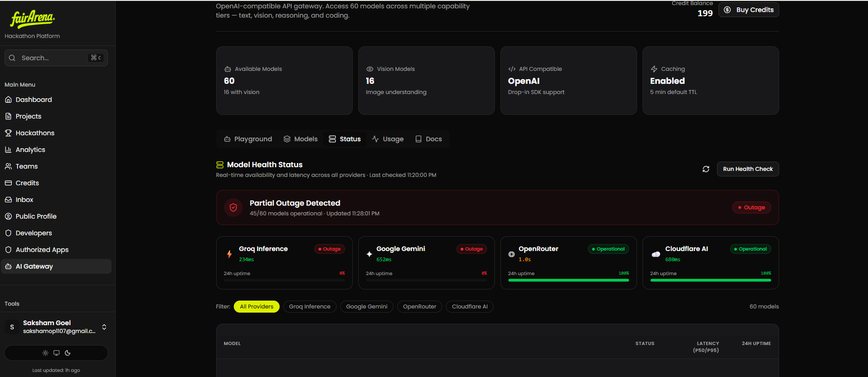Click the Available Models card icon
868x377 pixels.
coord(228,69)
